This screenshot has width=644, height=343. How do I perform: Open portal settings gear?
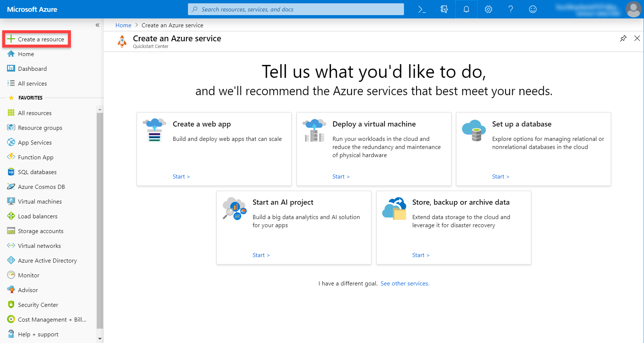[489, 9]
